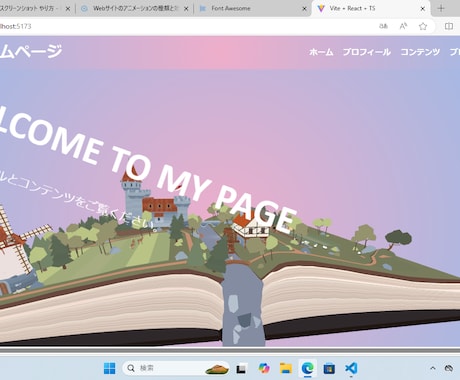Open a new browser tab
This screenshot has width=460, height=380.
pyautogui.click(x=441, y=9)
